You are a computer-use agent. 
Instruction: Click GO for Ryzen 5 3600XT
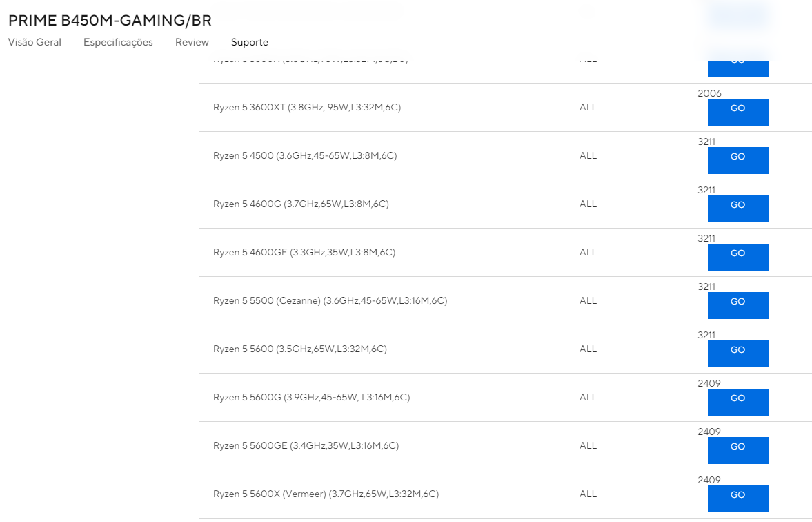(x=738, y=112)
